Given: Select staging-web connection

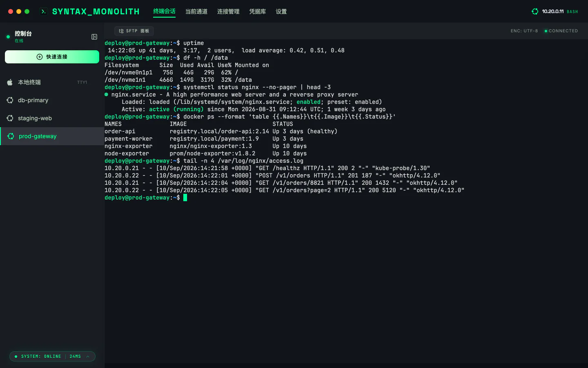Looking at the screenshot, I should click(52, 118).
